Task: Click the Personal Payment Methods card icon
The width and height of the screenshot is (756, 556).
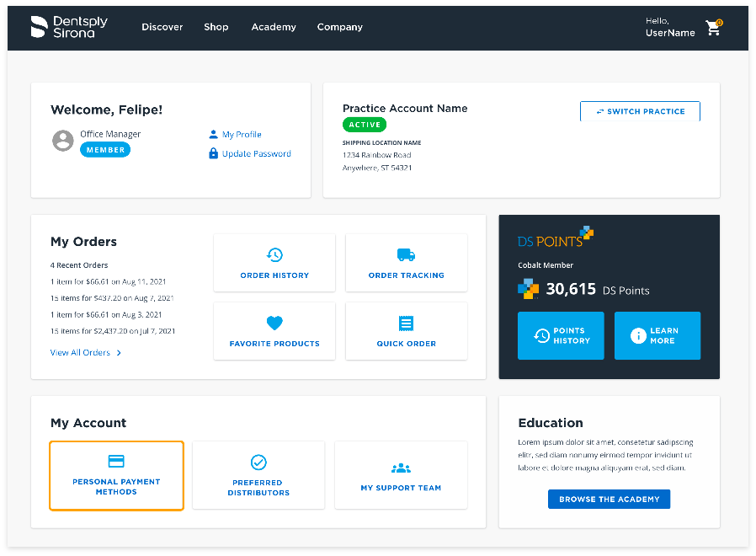Action: [116, 461]
